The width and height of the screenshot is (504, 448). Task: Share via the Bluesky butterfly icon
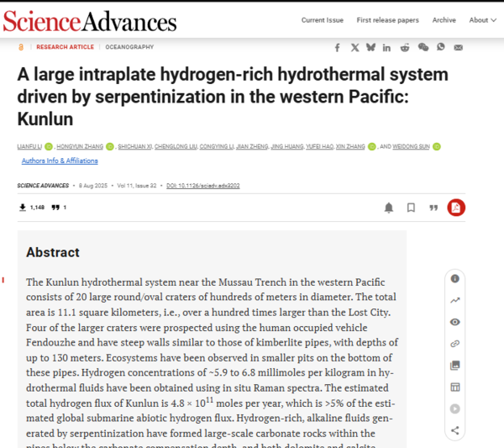coord(370,48)
